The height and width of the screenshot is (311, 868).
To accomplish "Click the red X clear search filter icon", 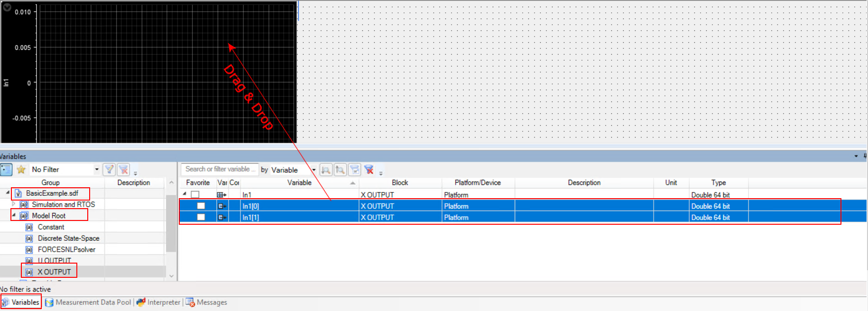I will coord(369,170).
